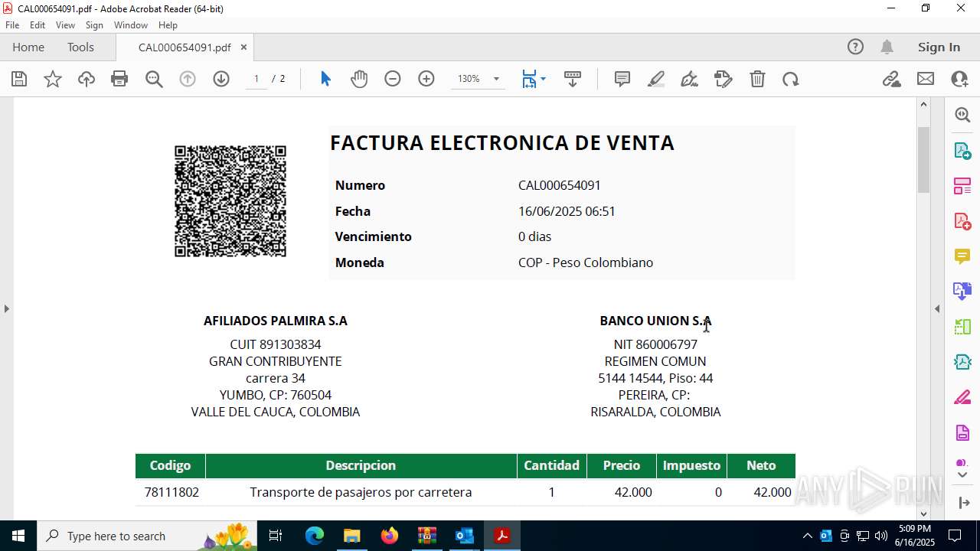Open the notifications bell
Image resolution: width=980 pixels, height=551 pixels.
[887, 47]
